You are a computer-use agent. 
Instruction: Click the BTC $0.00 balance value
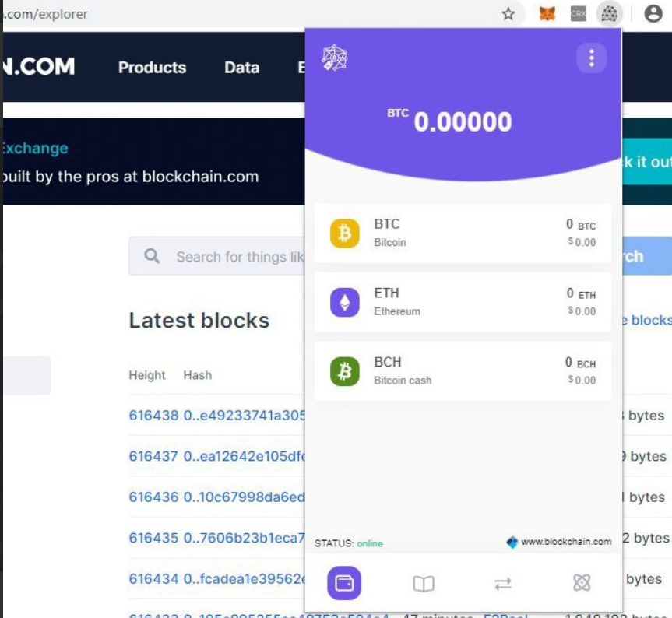[582, 242]
